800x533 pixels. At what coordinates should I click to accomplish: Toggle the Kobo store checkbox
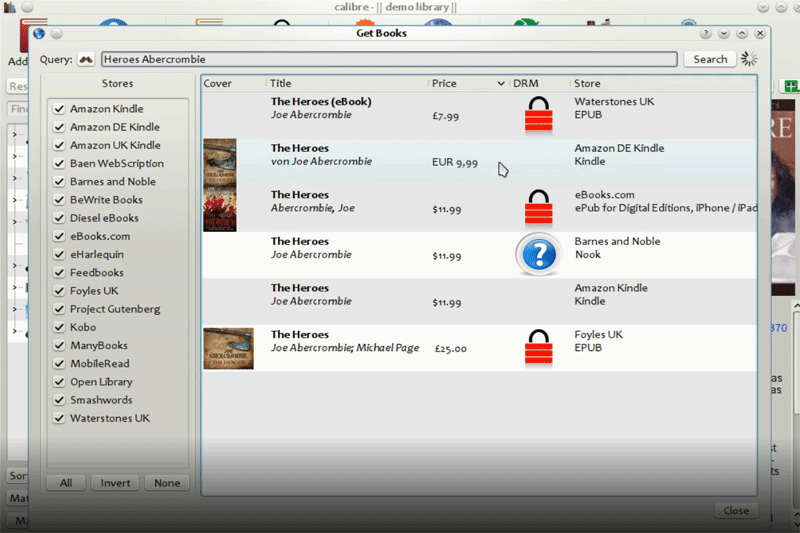pos(59,327)
